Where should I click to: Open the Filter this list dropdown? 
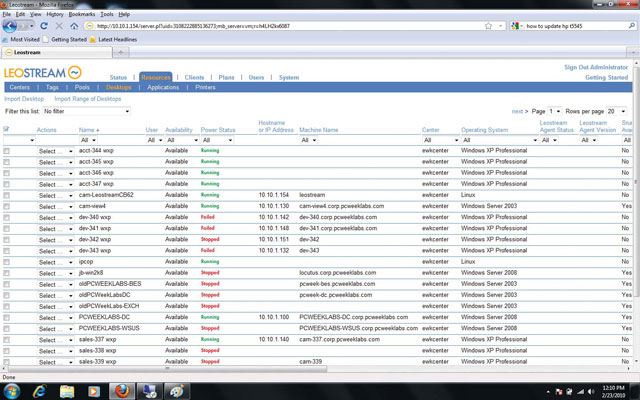(x=87, y=111)
